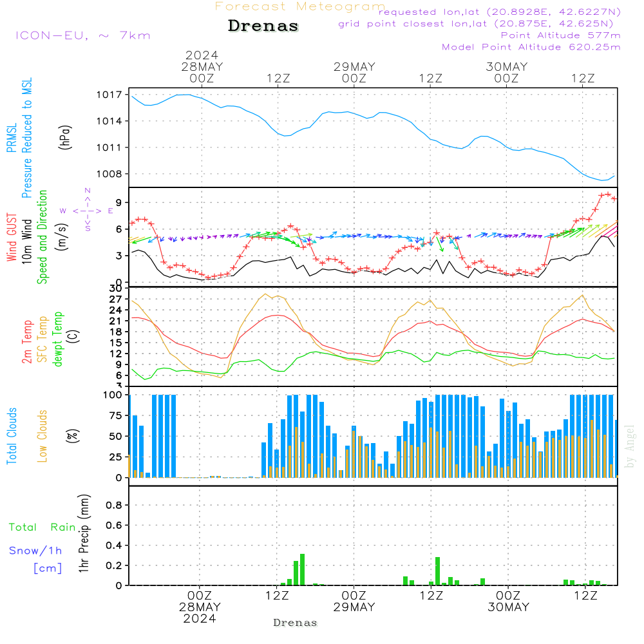Image resolution: width=644 pixels, height=644 pixels.
Task: Select the "3" value on wind speed axis
Action: [x=119, y=256]
